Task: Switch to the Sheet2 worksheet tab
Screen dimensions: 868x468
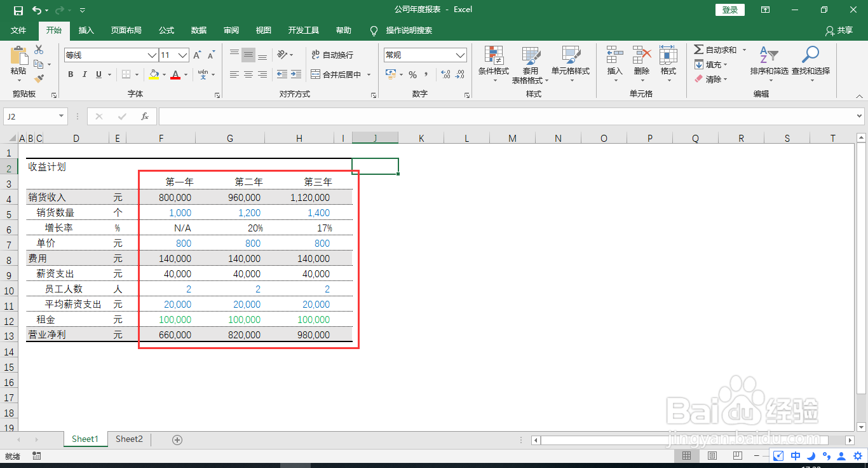Action: click(128, 439)
